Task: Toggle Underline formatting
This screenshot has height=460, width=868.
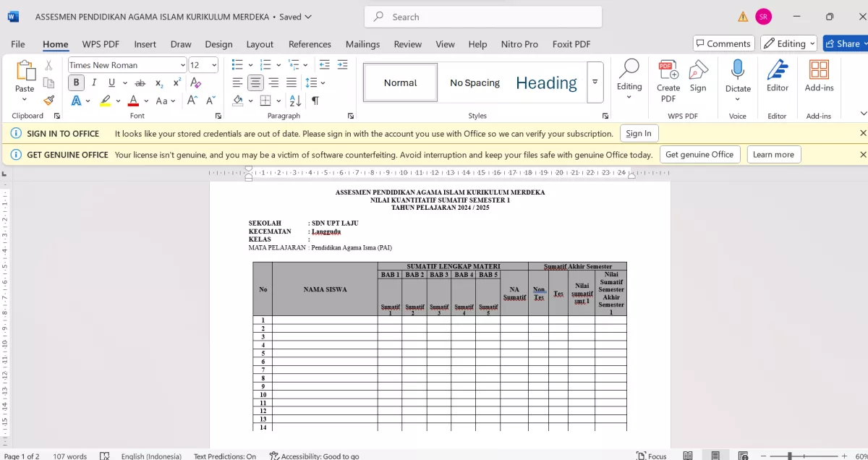Action: (x=111, y=83)
